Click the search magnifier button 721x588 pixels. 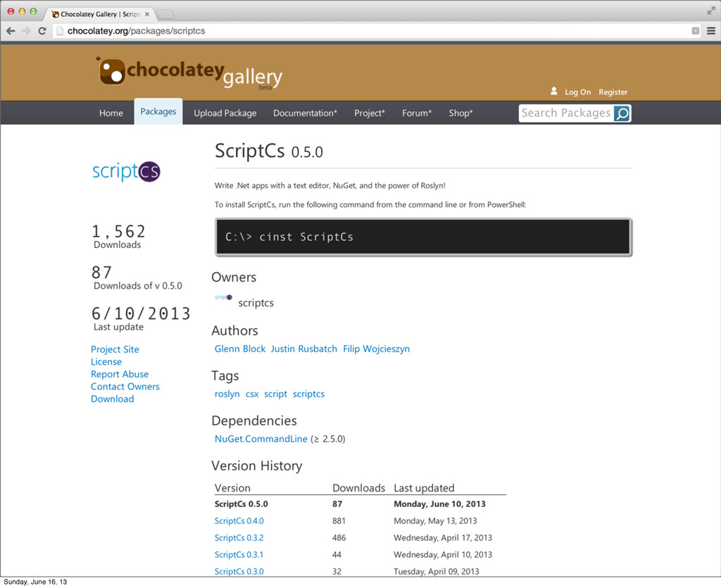tap(622, 113)
